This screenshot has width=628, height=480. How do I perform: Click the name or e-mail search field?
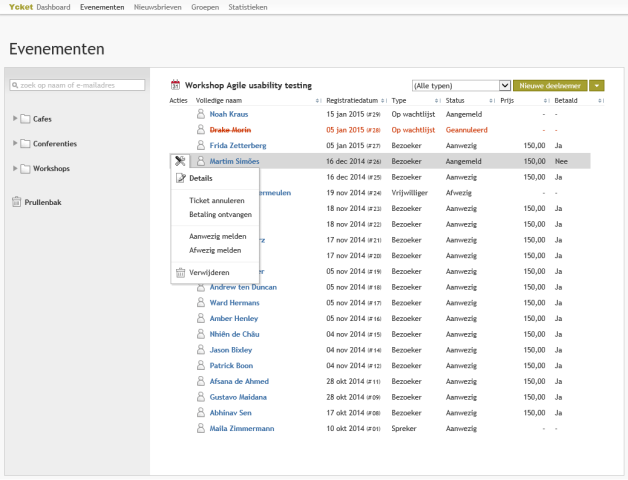pyautogui.click(x=75, y=85)
